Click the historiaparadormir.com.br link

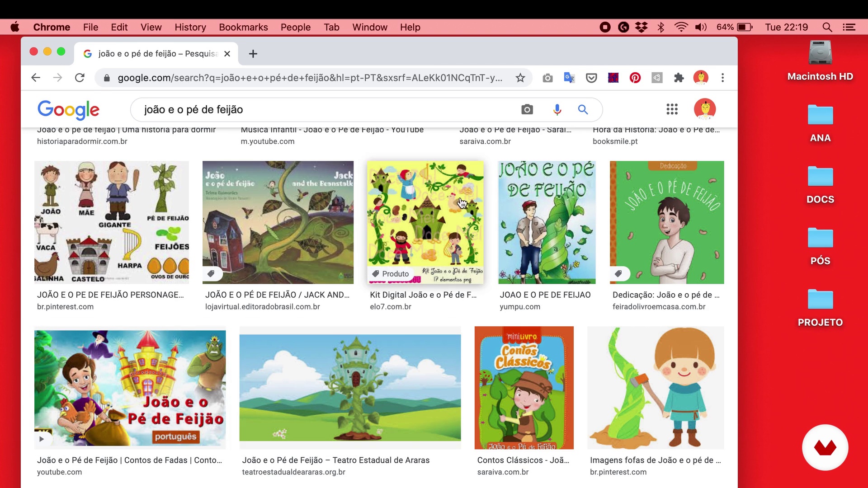click(82, 141)
